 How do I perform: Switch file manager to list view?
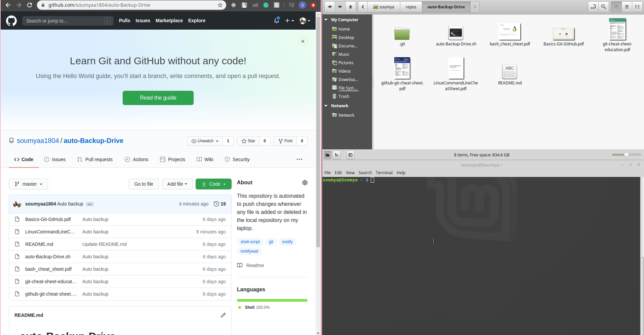pyautogui.click(x=627, y=7)
